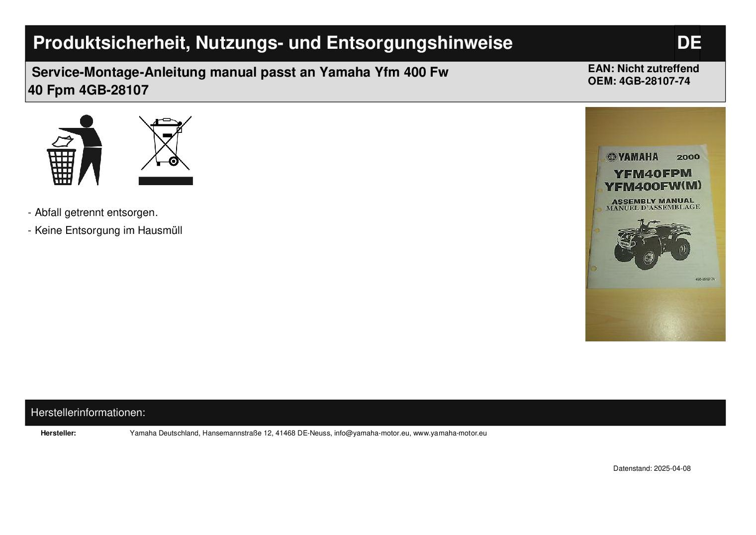Click the Yamaha Deutschland manufacturer address line
Image resolution: width=756 pixels, height=535 pixels.
pos(308,433)
